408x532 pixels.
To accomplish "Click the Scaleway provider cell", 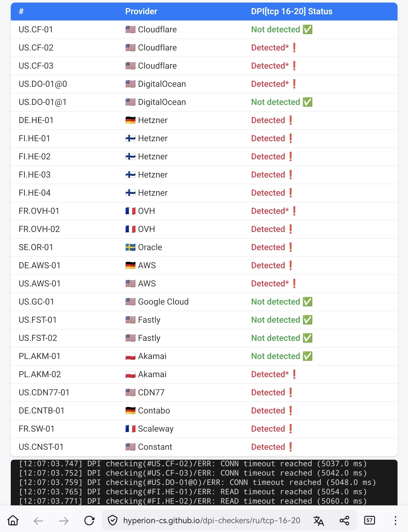I will (156, 429).
